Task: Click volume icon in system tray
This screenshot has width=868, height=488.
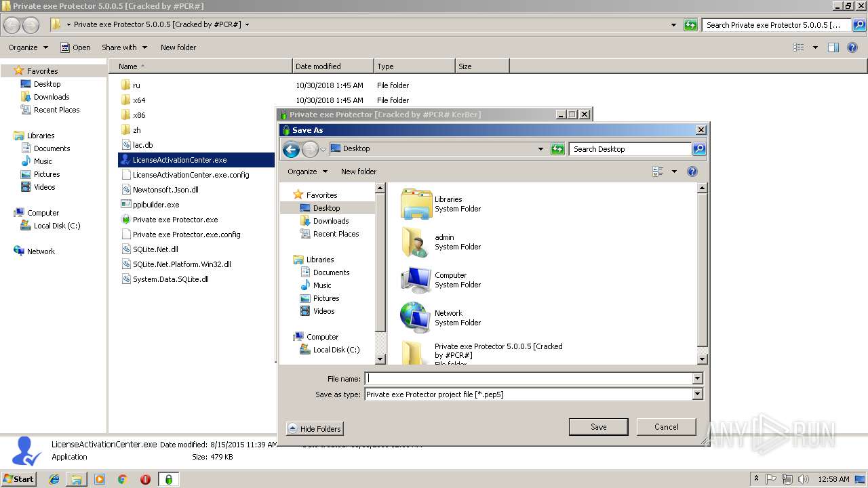Action: [x=804, y=479]
